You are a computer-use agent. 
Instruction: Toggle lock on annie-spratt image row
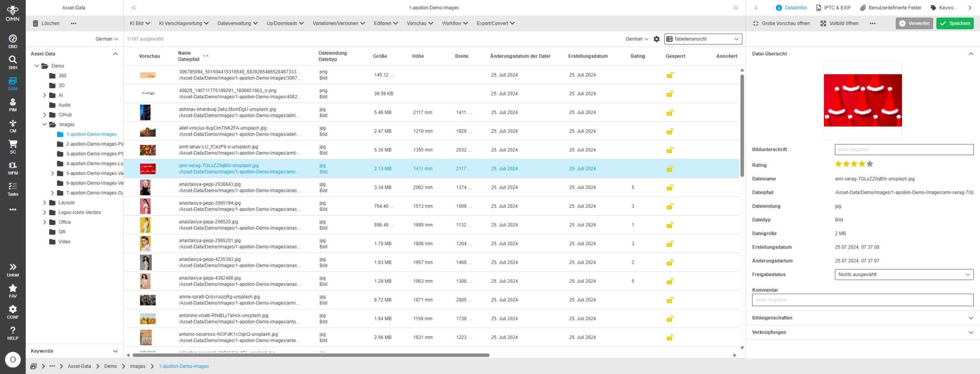(x=670, y=300)
